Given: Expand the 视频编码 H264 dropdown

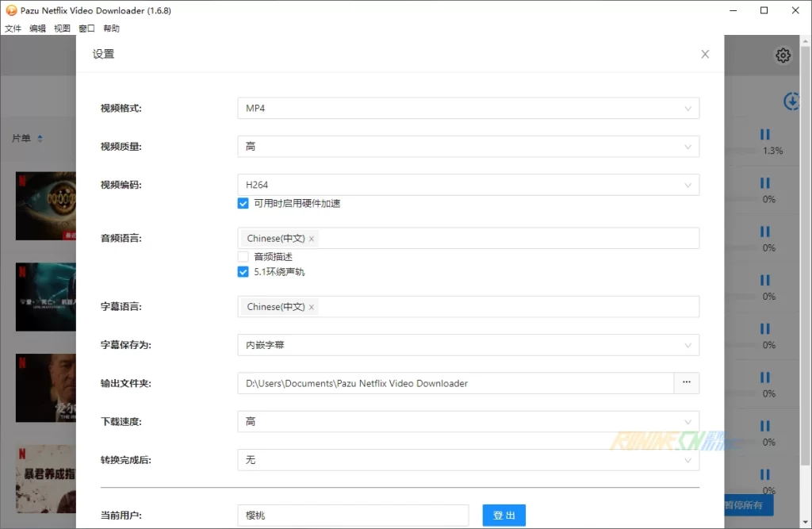Looking at the screenshot, I should (468, 185).
